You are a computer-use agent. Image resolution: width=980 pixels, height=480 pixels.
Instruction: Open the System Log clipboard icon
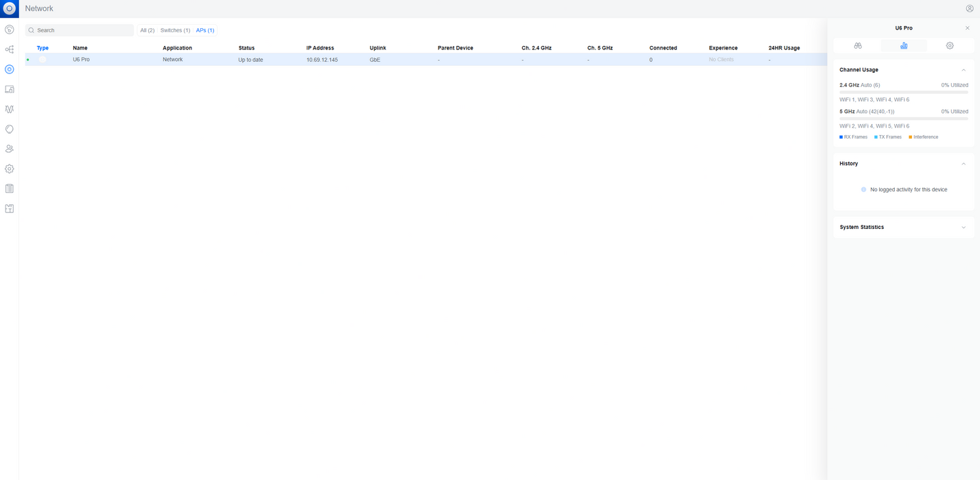coord(9,189)
